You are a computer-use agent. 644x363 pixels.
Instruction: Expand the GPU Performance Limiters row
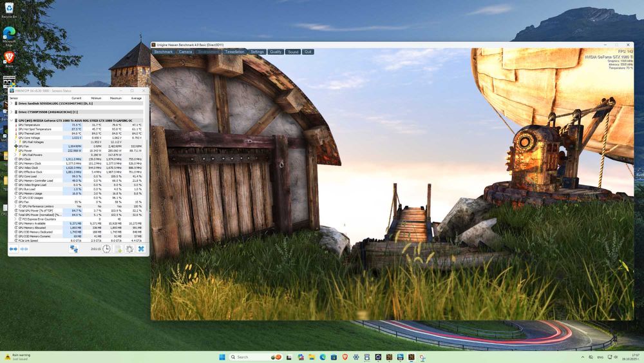point(15,206)
